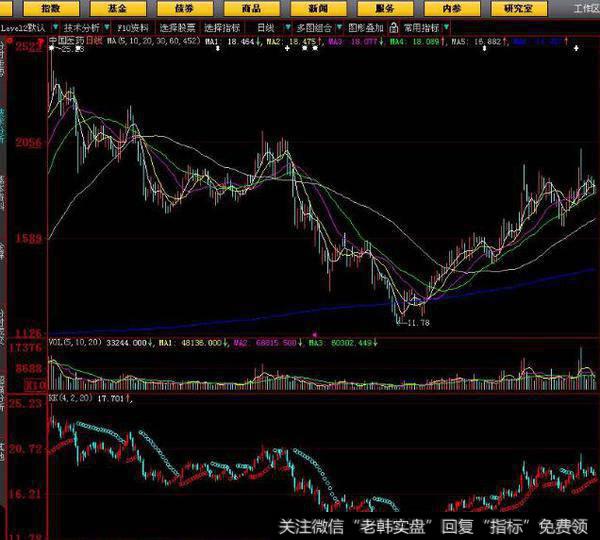
Task: Click the VOL(5,10,20) indicator label
Action: click(x=75, y=342)
